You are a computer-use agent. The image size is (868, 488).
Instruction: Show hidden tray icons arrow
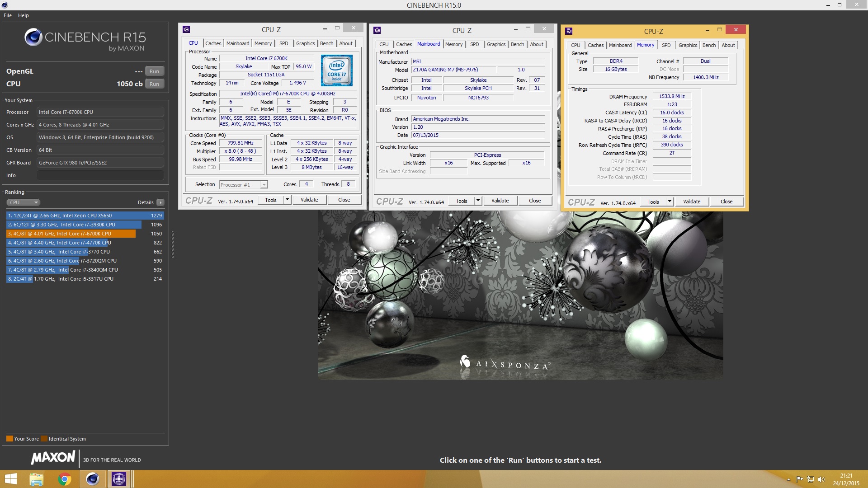[x=788, y=479]
